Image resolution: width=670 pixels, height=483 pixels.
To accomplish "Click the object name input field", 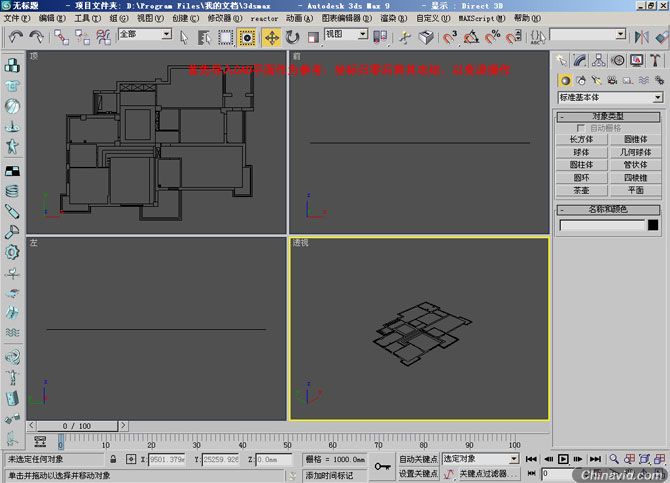I will tap(602, 225).
